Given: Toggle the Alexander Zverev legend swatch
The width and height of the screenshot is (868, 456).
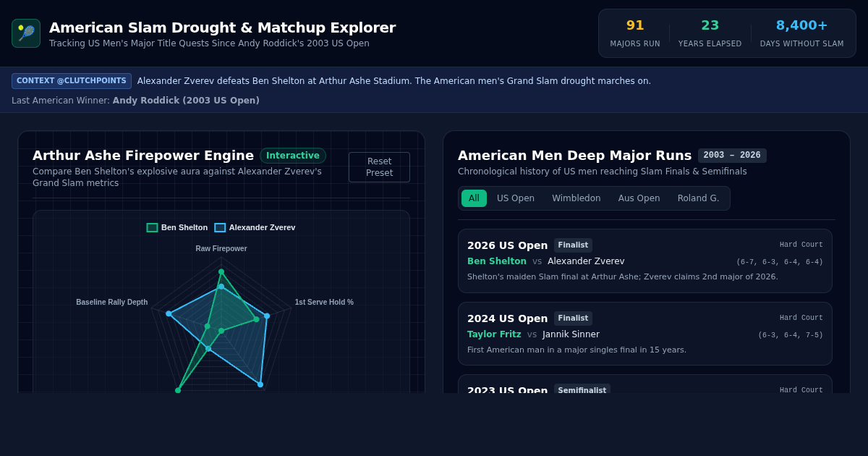Looking at the screenshot, I should click(220, 227).
